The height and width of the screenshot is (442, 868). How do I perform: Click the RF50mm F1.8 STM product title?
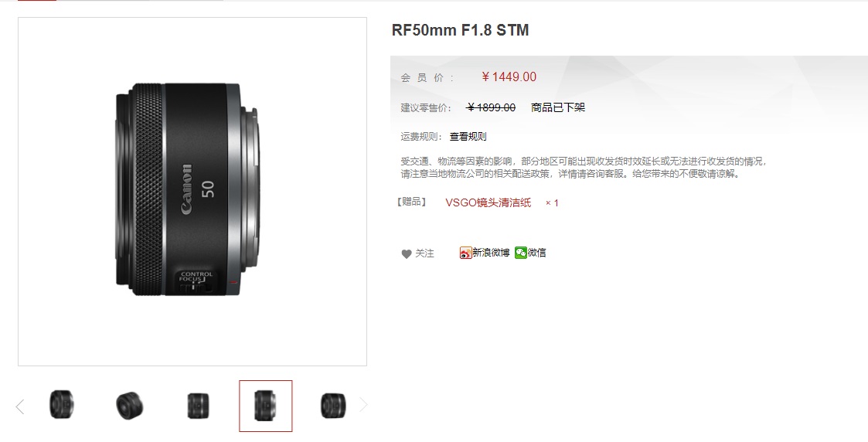460,30
